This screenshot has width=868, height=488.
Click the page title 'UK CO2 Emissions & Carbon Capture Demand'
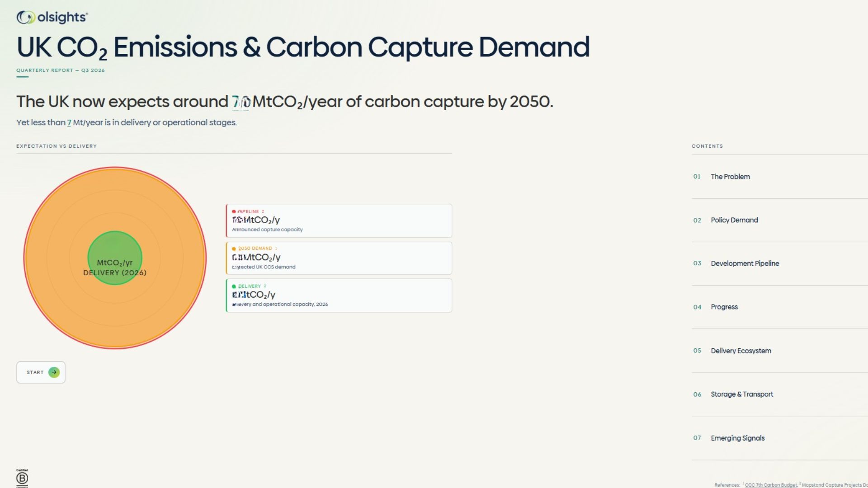(x=303, y=47)
